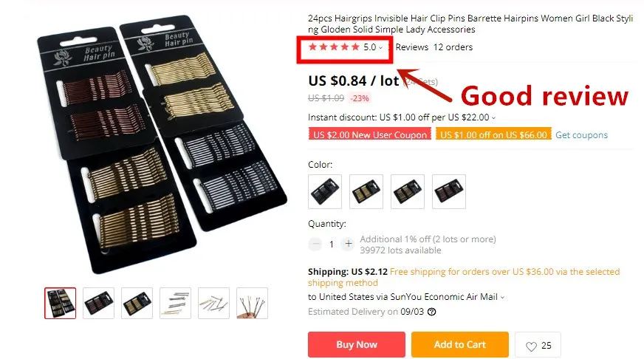Choose the gold hairpin color option
The height and width of the screenshot is (359, 644).
(x=366, y=191)
